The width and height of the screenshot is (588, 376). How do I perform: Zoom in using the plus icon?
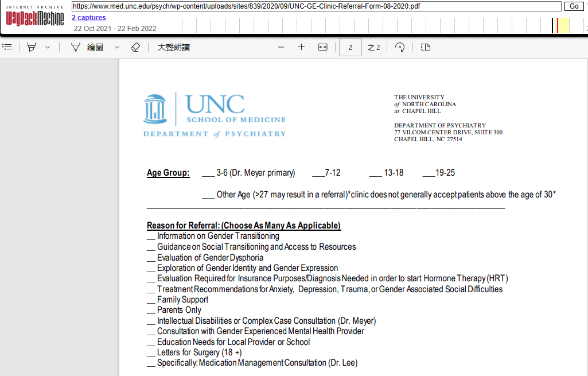[x=301, y=47]
